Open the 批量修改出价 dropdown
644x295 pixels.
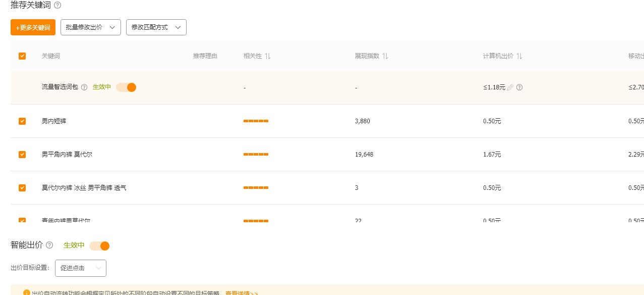(91, 27)
